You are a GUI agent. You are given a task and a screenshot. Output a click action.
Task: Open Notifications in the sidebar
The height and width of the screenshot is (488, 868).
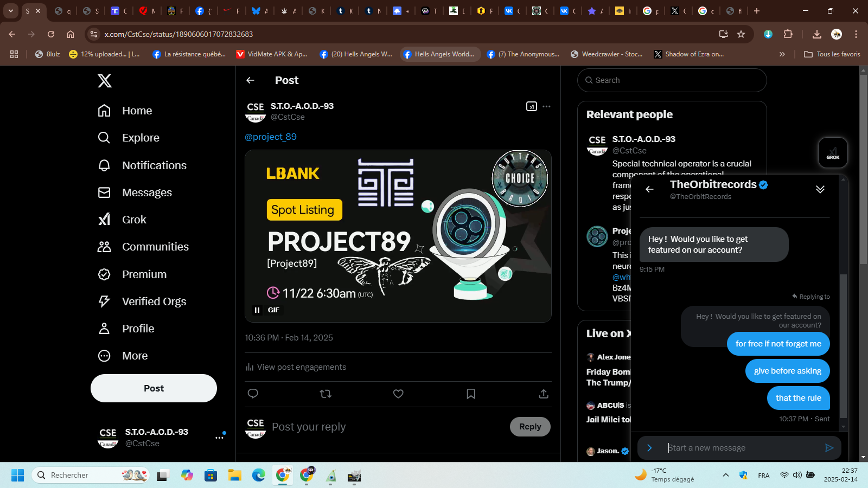click(142, 165)
